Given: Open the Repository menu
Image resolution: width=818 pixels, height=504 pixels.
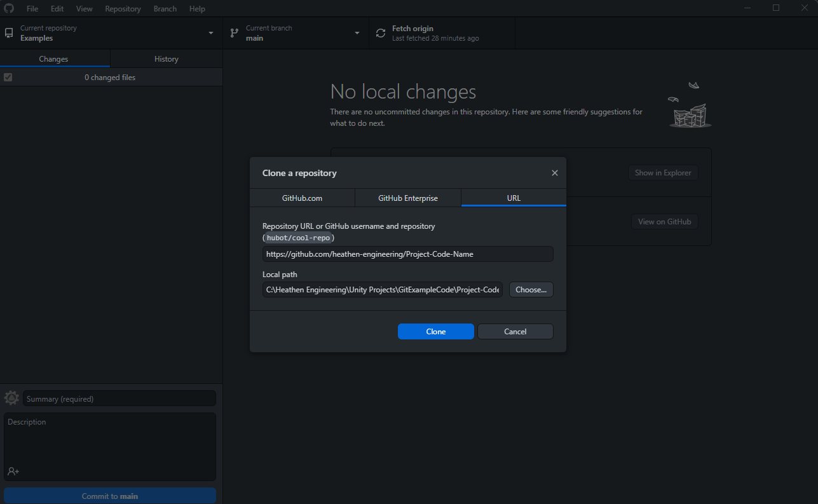Looking at the screenshot, I should tap(123, 9).
